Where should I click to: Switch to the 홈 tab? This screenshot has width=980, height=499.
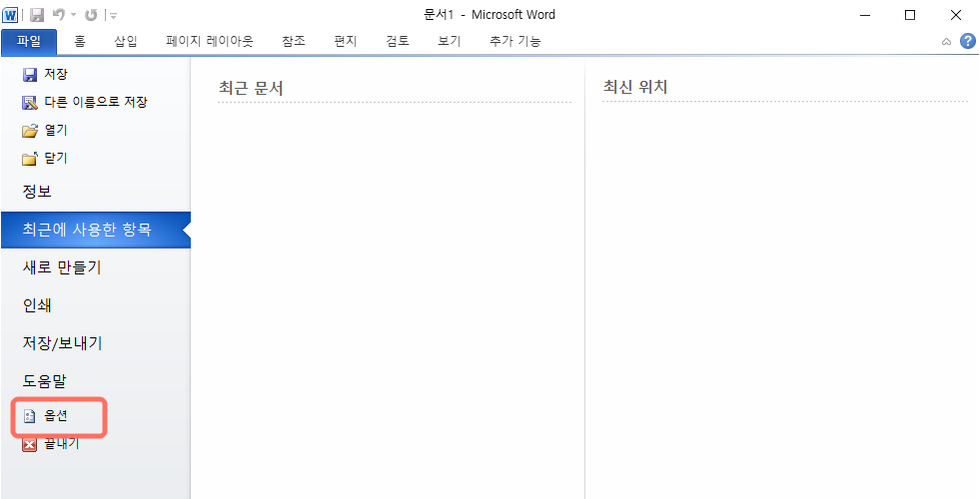[x=80, y=42]
